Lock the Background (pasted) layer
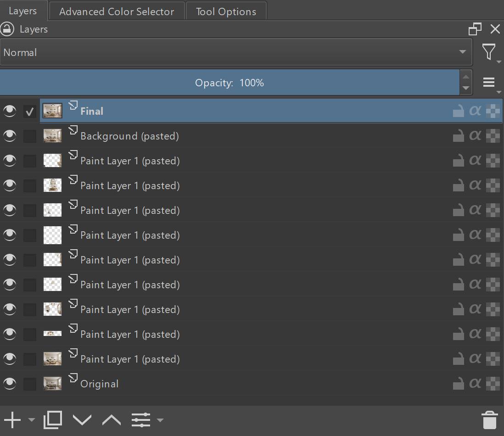 459,135
